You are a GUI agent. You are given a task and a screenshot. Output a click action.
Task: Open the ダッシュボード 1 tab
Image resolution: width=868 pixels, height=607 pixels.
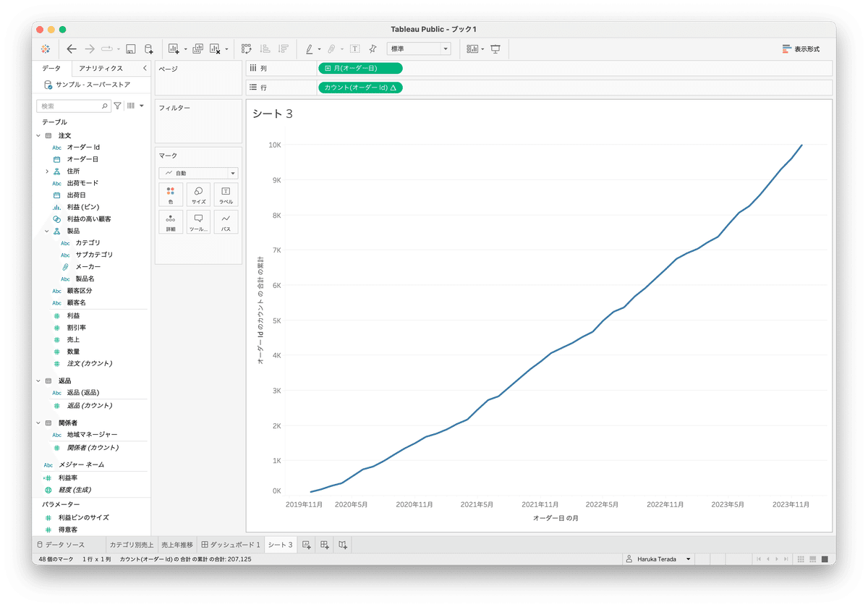pos(230,545)
